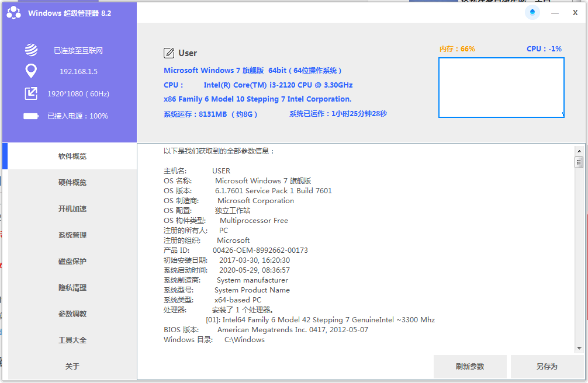Click the 产品 ID 00426-OEM row
588x383 pixels.
coord(236,250)
